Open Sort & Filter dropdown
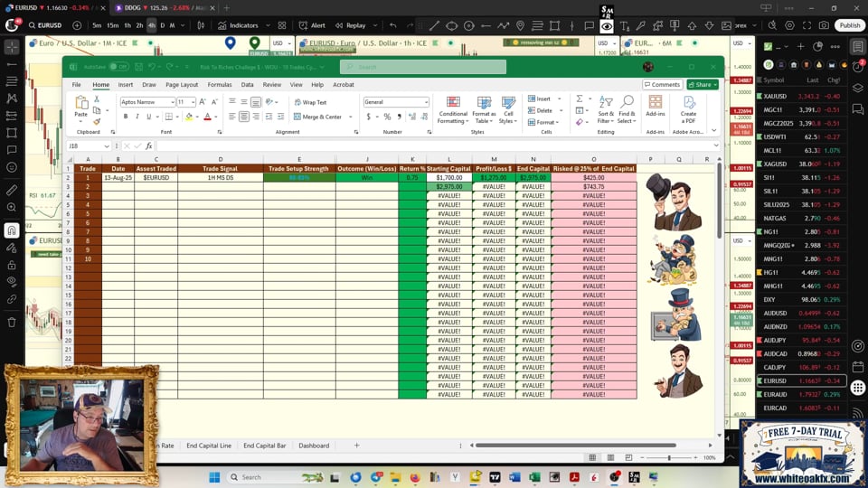 point(606,109)
